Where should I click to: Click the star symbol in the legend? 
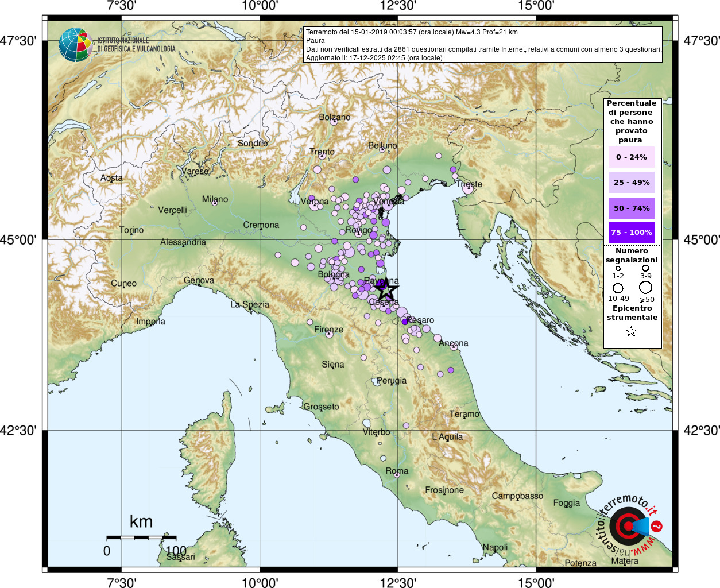[x=631, y=331]
